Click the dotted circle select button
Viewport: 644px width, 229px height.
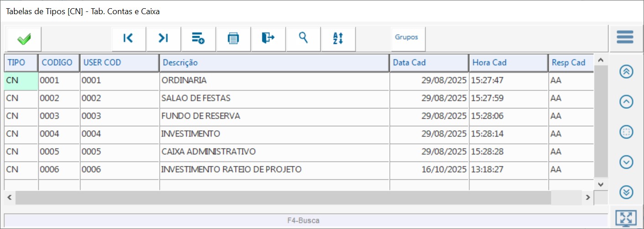pyautogui.click(x=626, y=132)
